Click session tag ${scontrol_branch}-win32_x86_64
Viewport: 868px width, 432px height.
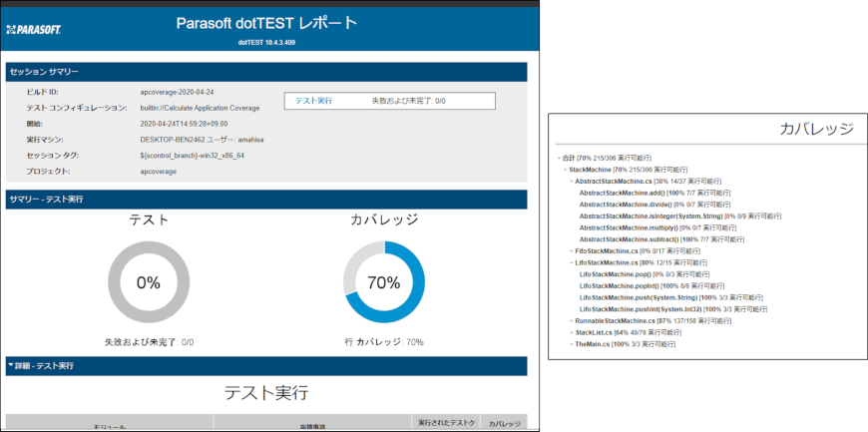point(193,156)
